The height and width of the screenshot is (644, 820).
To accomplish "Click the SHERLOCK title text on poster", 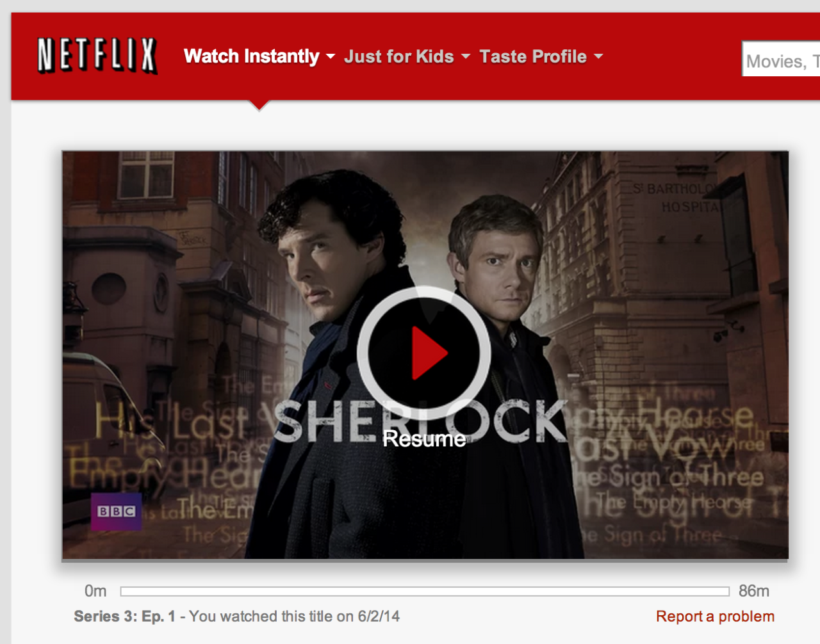I will 420,421.
